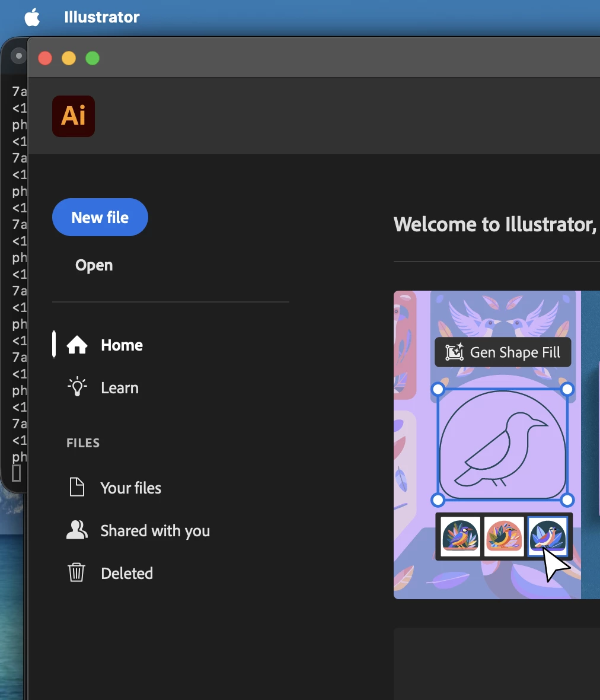Screen dimensions: 600x700
Task: Open Your files list
Action: (130, 488)
